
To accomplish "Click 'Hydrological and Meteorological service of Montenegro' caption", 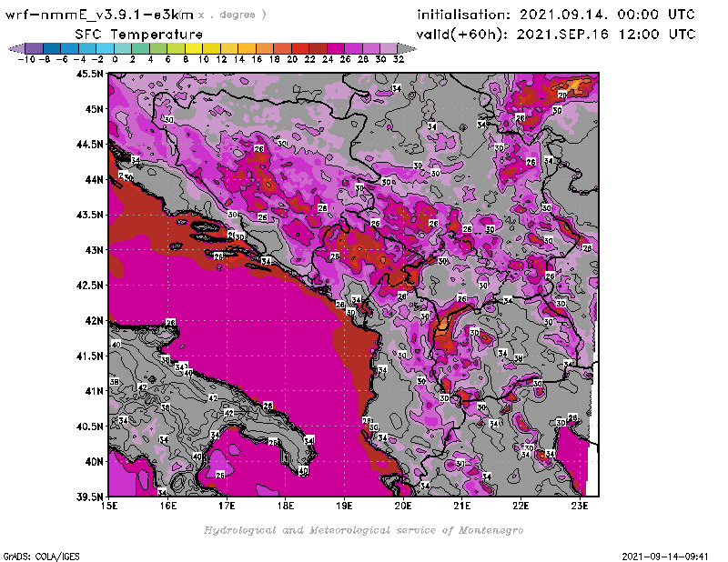I will click(x=363, y=530).
